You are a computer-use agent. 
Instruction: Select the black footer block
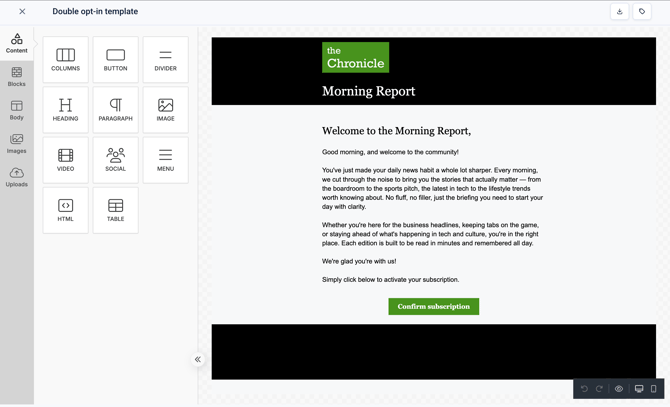click(x=434, y=351)
